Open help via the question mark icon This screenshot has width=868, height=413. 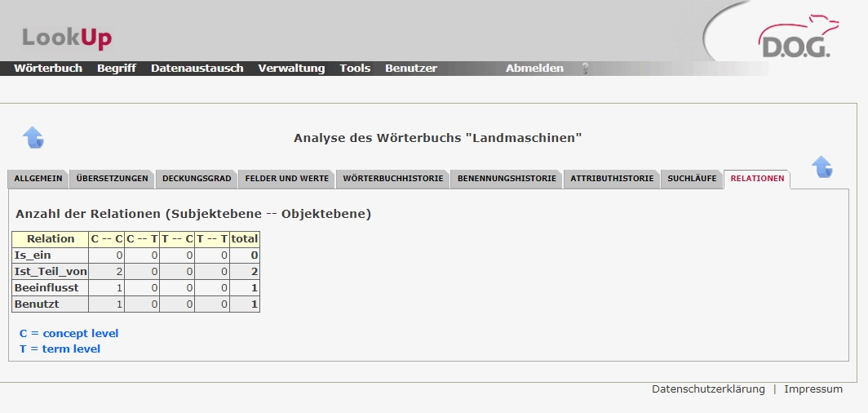tap(585, 69)
